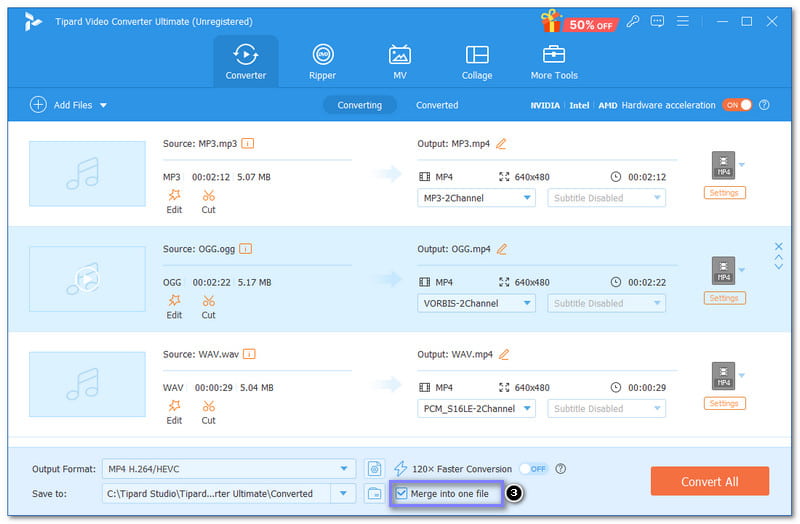Uncheck Merge into one file

pyautogui.click(x=402, y=493)
